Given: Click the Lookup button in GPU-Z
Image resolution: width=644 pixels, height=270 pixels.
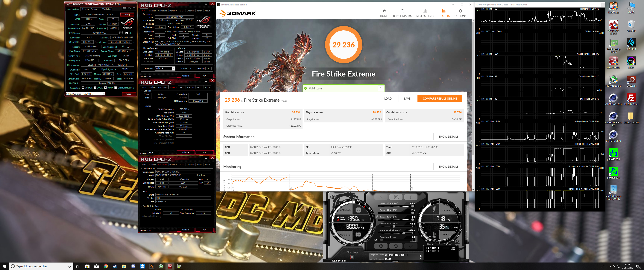Looking at the screenshot, I should [x=127, y=14].
